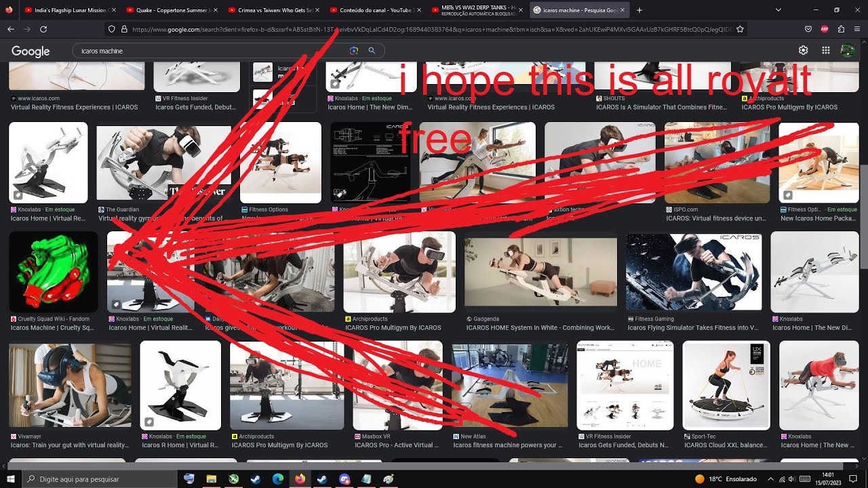Save the page to Pocket
The width and height of the screenshot is (868, 488).
tap(808, 29)
